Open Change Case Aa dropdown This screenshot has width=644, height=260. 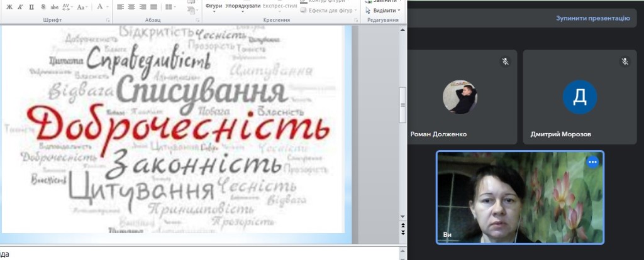click(x=82, y=7)
